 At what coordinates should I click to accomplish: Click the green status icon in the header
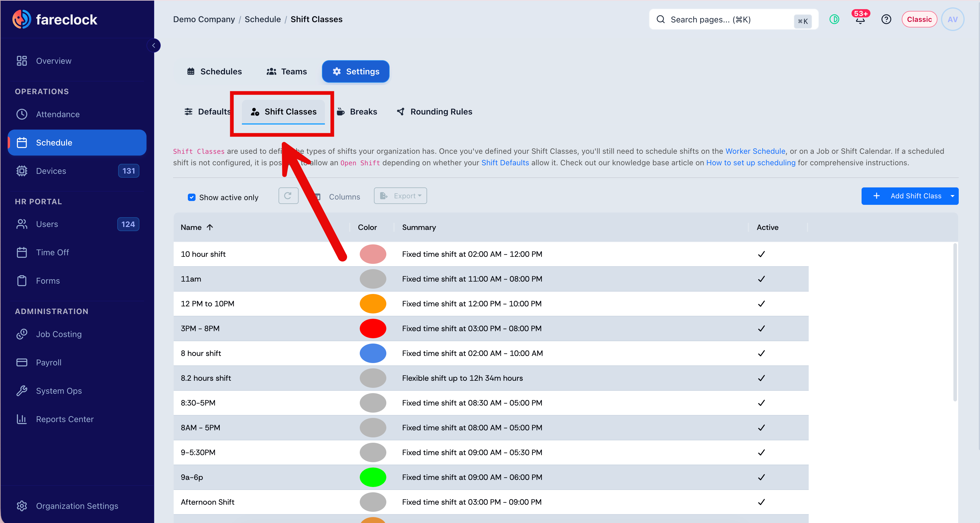click(x=834, y=19)
